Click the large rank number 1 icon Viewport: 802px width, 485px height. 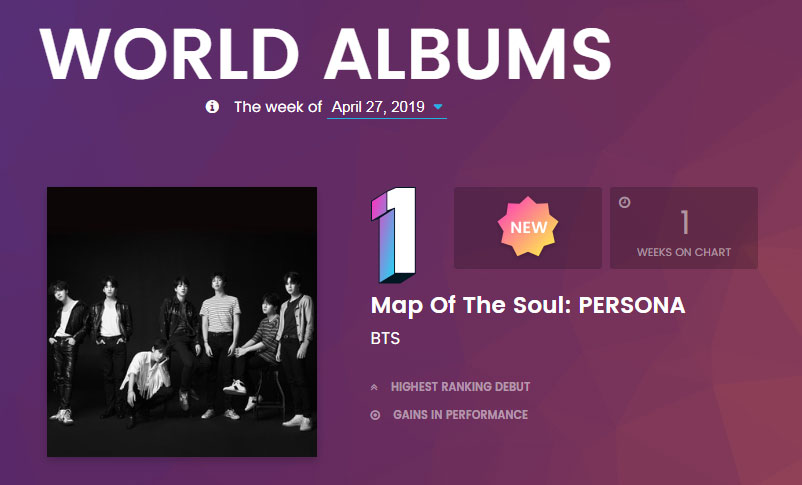[x=393, y=233]
